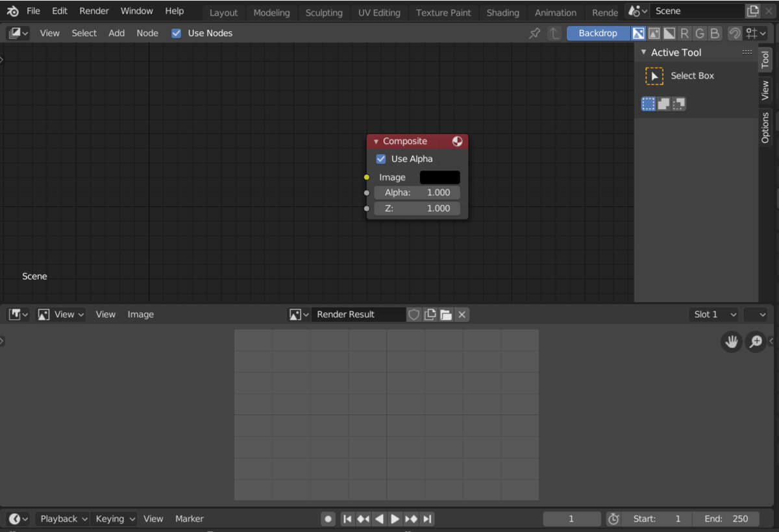This screenshot has width=779, height=532.
Task: Select the B channel button
Action: coord(715,33)
